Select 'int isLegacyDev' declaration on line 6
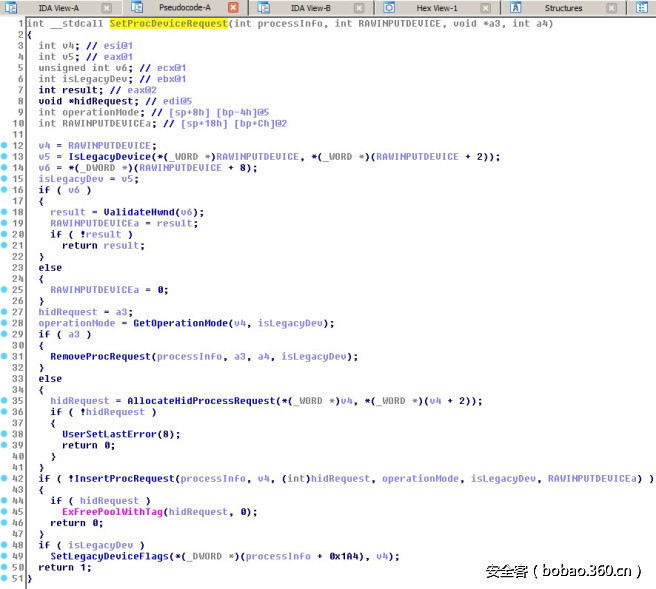The image size is (656, 589). 86,79
